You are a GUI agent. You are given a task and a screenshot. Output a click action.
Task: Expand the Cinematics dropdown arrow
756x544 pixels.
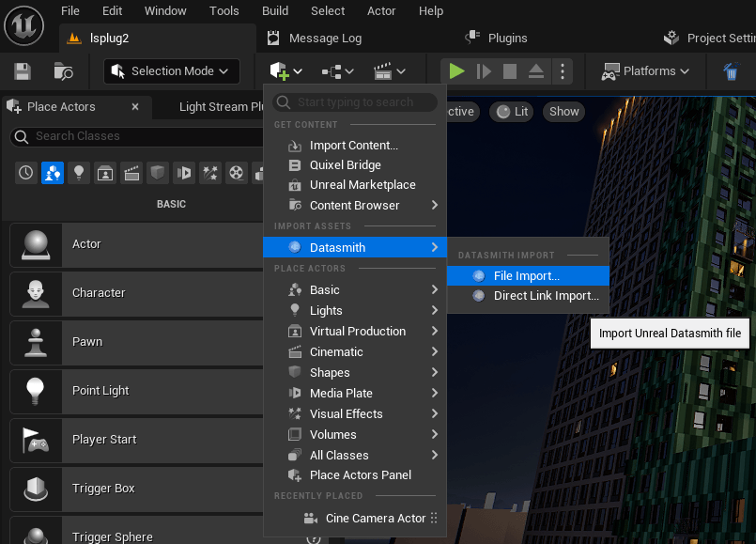point(401,71)
